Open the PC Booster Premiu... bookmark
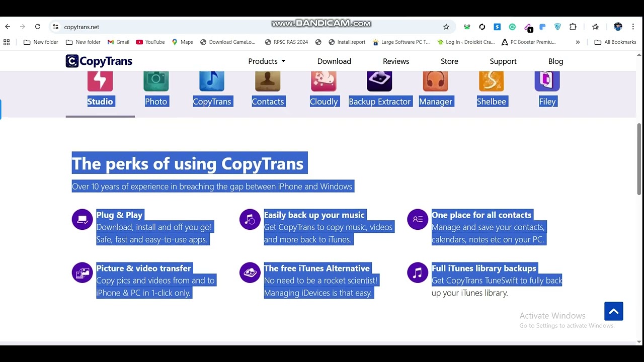 coord(528,42)
